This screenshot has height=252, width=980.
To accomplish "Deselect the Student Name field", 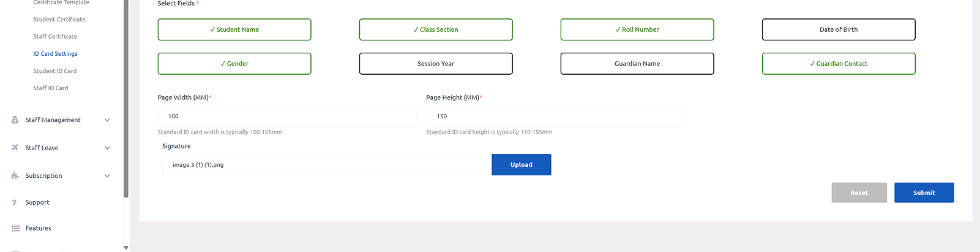I will pos(234,29).
